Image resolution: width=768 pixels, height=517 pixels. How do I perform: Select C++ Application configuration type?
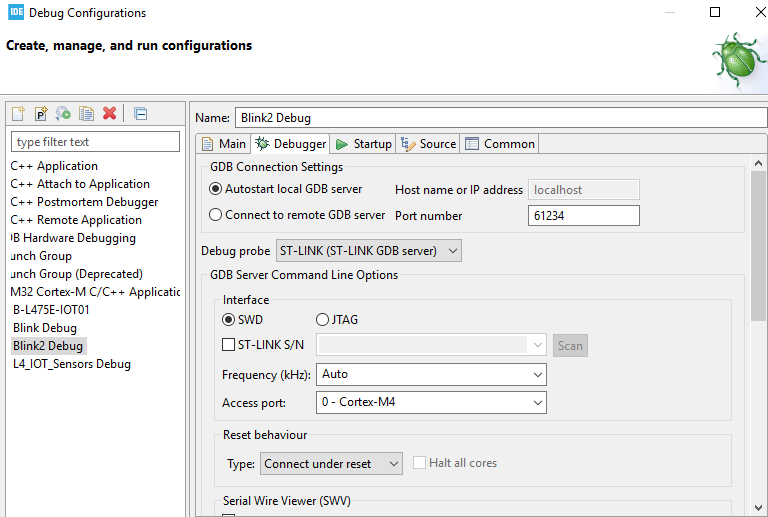[x=54, y=166]
